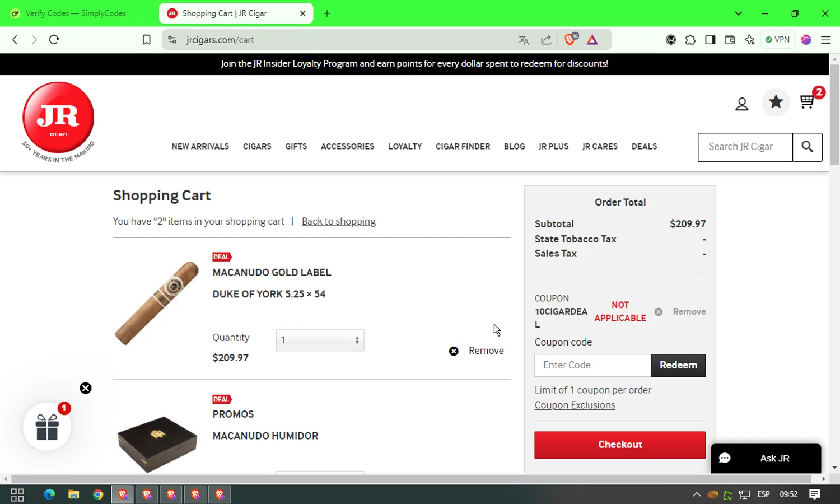This screenshot has height=504, width=840.
Task: Open Brave Rewards triangle icon
Action: click(x=592, y=40)
